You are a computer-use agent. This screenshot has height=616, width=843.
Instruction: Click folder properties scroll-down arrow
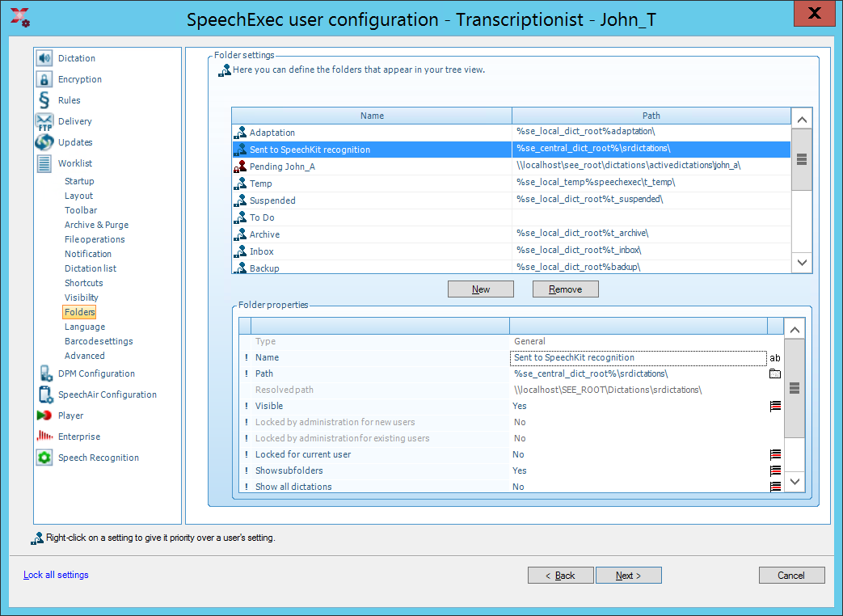795,482
